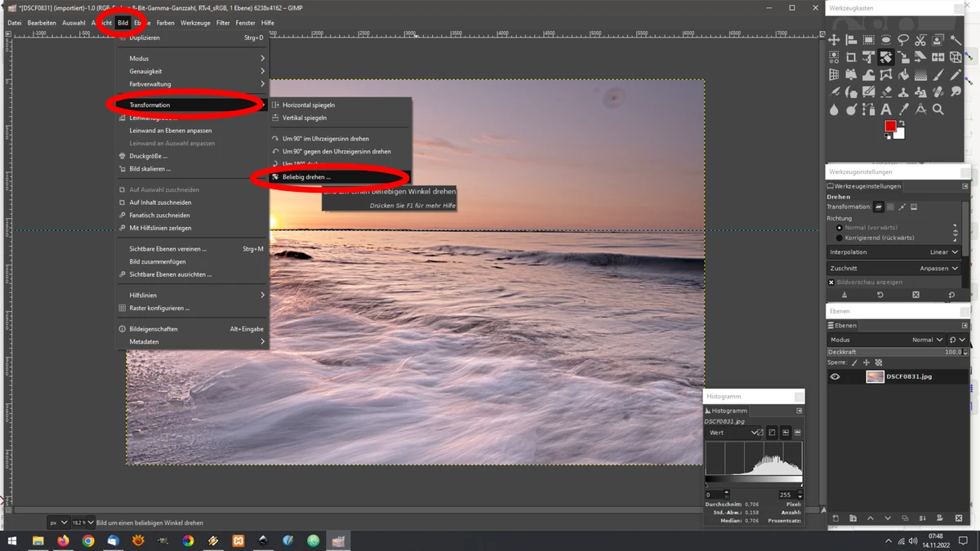Select the Move tool in the toolbox
The height and width of the screenshot is (551, 980).
tap(834, 39)
